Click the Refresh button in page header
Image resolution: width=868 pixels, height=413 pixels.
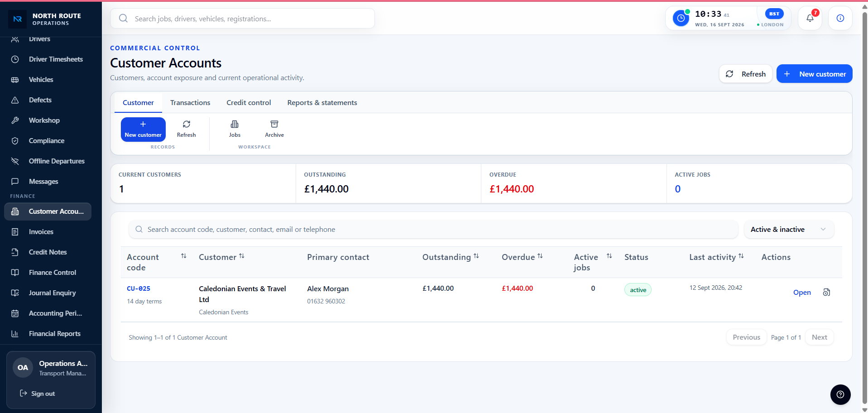pyautogui.click(x=745, y=74)
